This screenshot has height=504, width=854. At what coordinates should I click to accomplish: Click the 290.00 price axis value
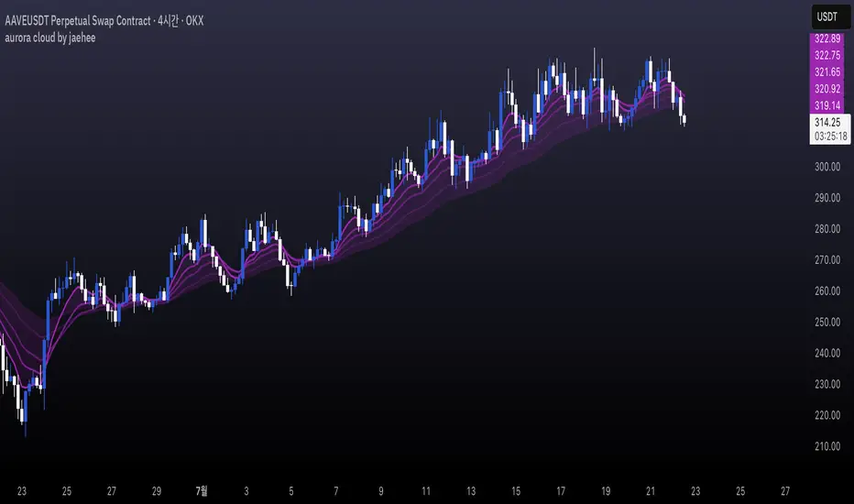[x=827, y=198]
